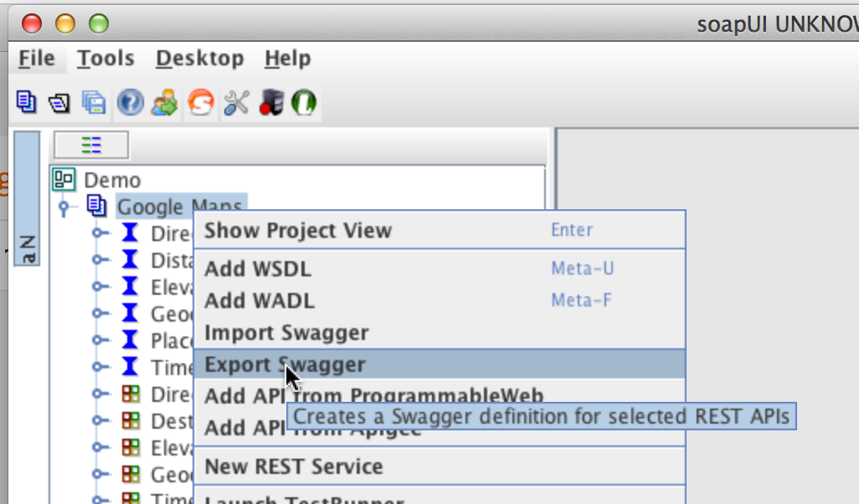The width and height of the screenshot is (859, 504).
Task: Expand the Time node with blue icon
Action: click(99, 367)
